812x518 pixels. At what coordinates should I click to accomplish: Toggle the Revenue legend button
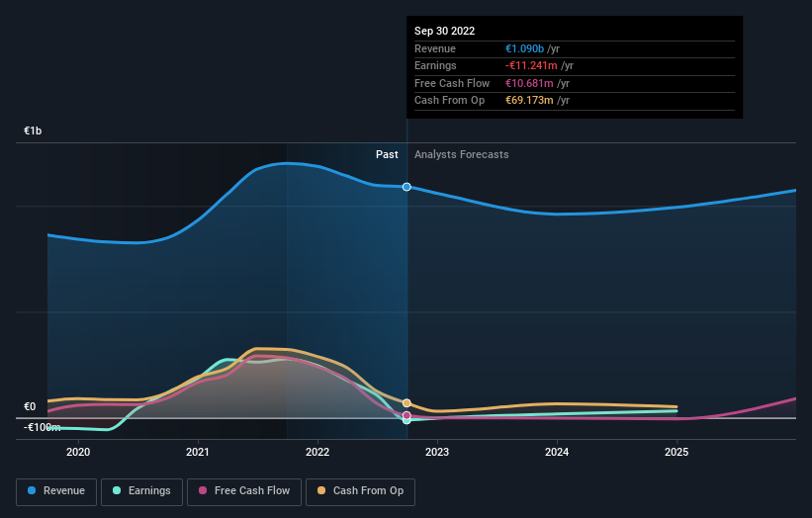tap(56, 491)
